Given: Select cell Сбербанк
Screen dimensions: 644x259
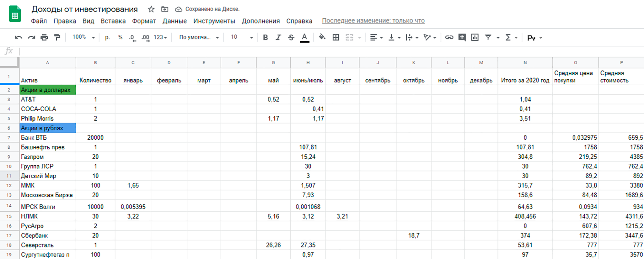Looking at the screenshot, I should [x=48, y=236].
